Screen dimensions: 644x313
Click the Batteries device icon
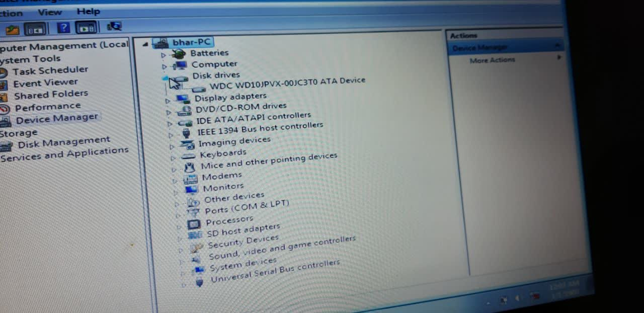(x=179, y=54)
